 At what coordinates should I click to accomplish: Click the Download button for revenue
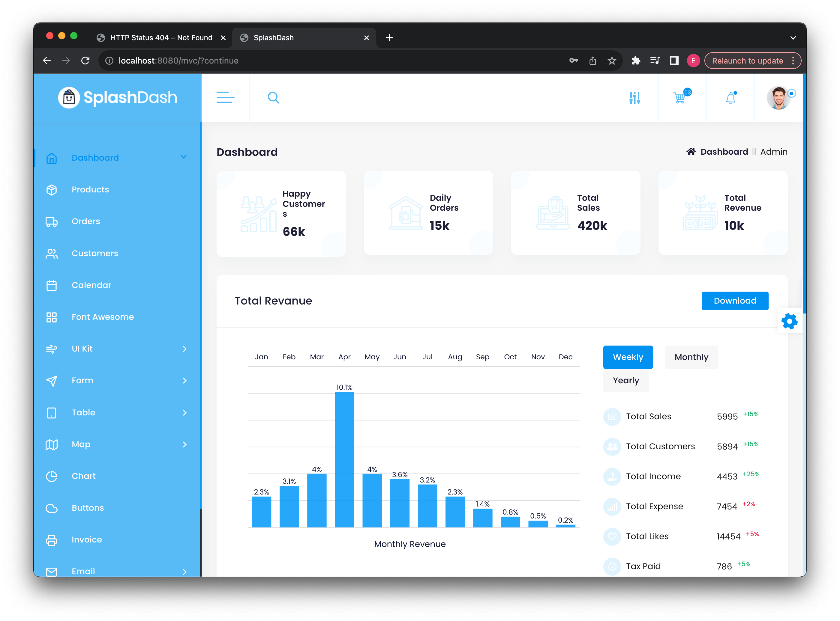pos(734,300)
